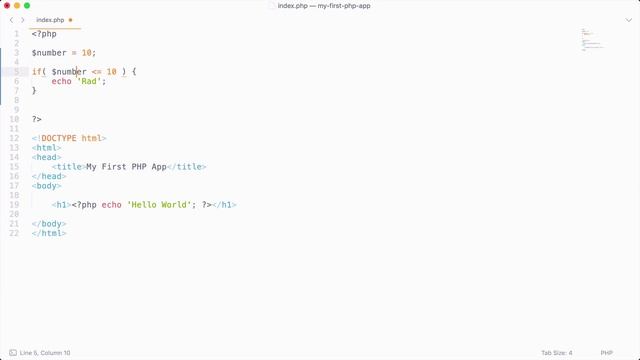Click the 'Hello World' h1 line
The image size is (640, 360).
[144, 204]
